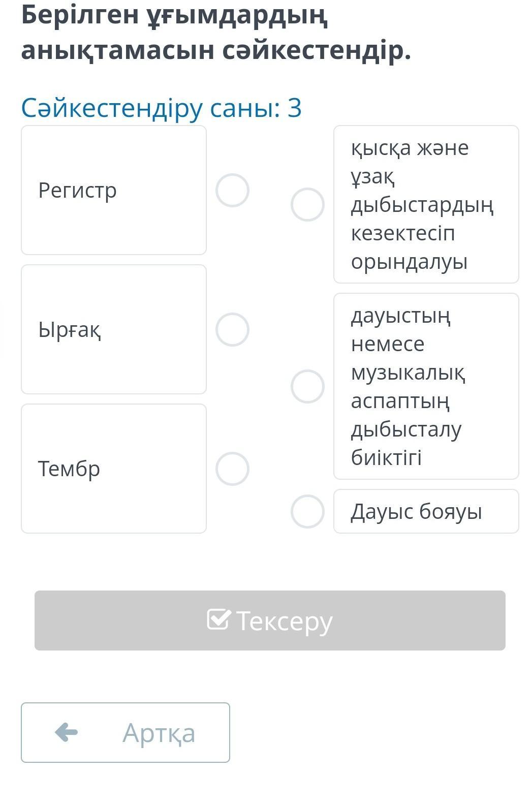Select the radio circle beside Тембр
This screenshot has height=805, width=532.
[232, 469]
